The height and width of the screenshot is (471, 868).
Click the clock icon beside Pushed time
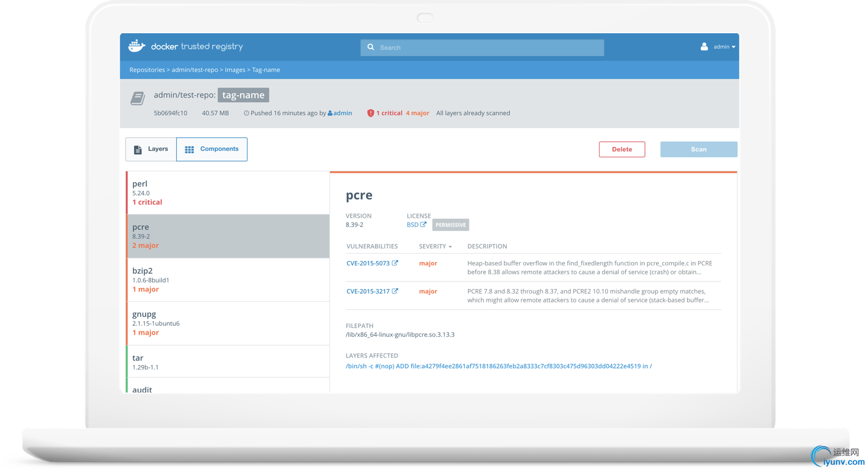point(246,113)
